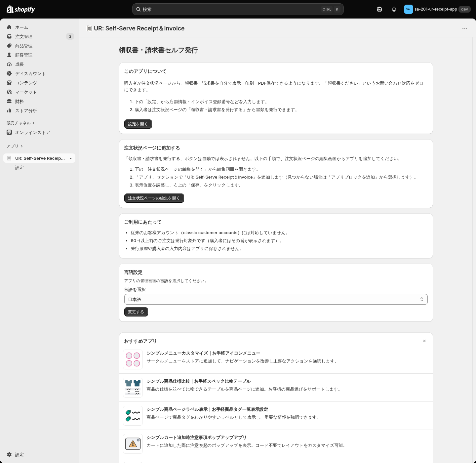
Task: Click the ホーム house icon in sidebar
Action: pyautogui.click(x=9, y=27)
